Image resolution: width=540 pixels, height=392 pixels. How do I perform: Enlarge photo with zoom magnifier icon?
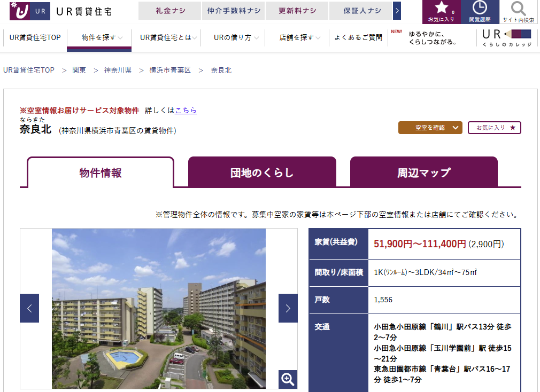288,379
